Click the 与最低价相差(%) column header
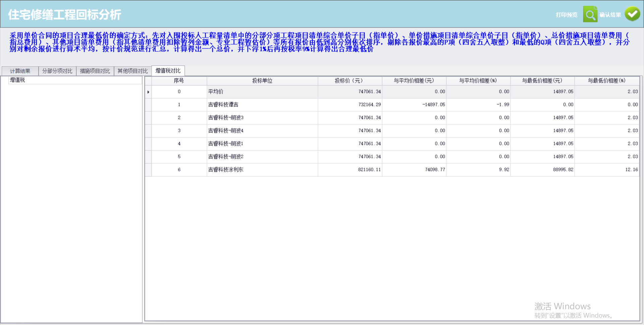This screenshot has width=644, height=325. (606, 81)
